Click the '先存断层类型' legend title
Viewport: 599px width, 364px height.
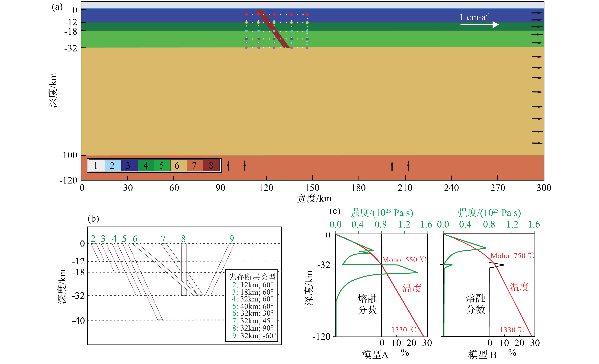[x=252, y=277]
